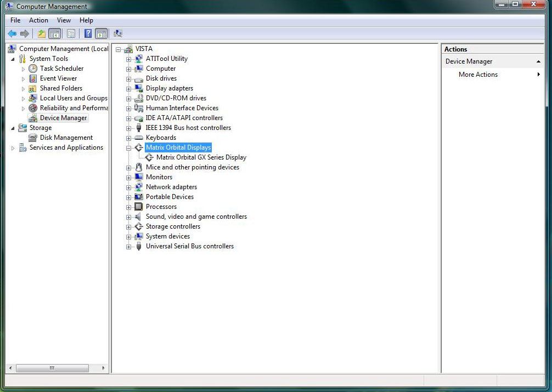Expand the Portable Devices category
The height and width of the screenshot is (392, 552).
click(128, 197)
